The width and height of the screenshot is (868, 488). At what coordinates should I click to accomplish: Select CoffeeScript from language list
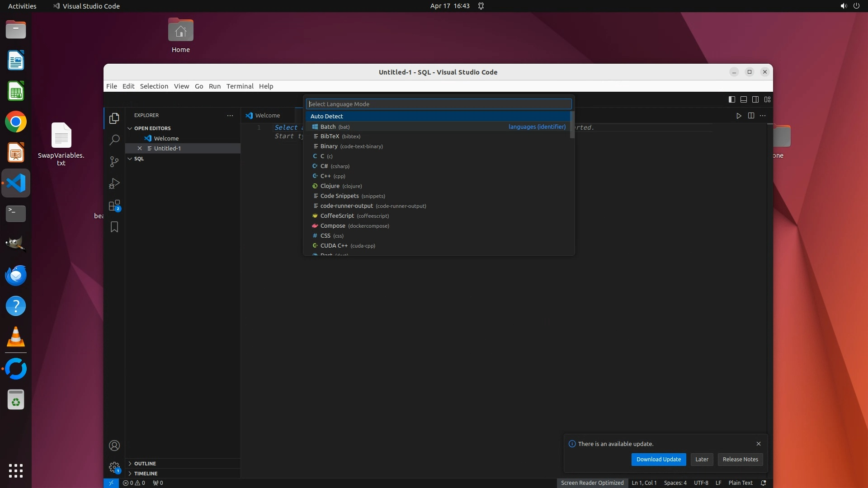coord(337,216)
